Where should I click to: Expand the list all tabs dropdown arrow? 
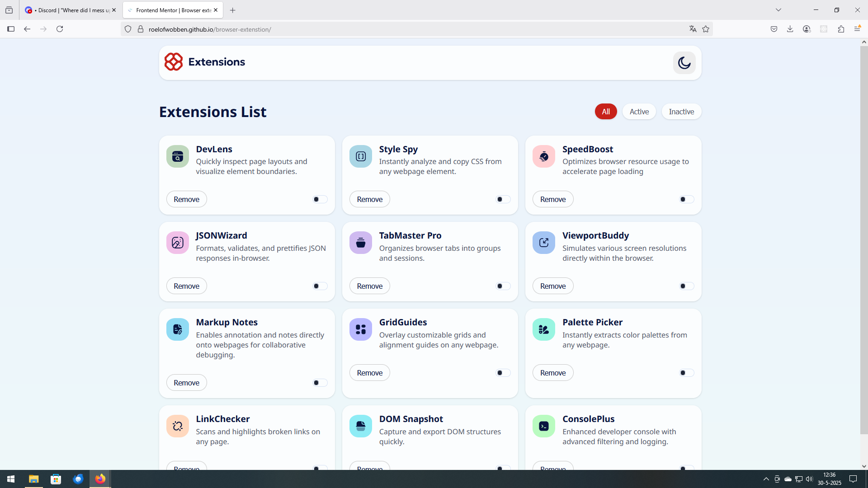tap(778, 10)
